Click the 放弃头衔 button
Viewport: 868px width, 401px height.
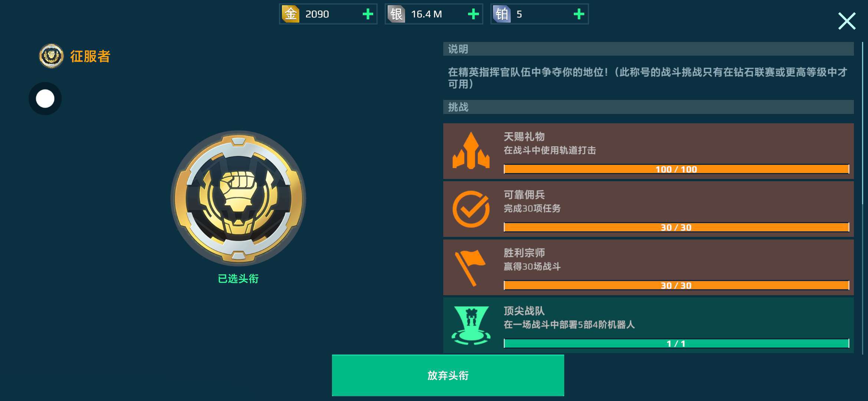(448, 375)
